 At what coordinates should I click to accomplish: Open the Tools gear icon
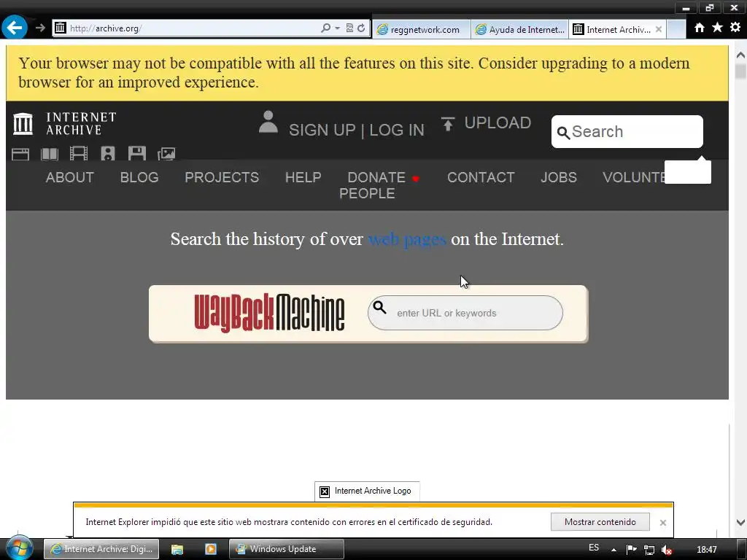pos(735,28)
